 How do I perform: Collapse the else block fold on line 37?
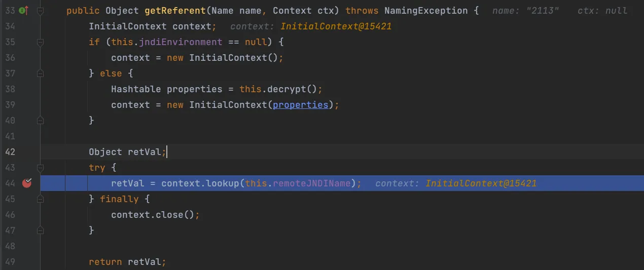tap(41, 73)
